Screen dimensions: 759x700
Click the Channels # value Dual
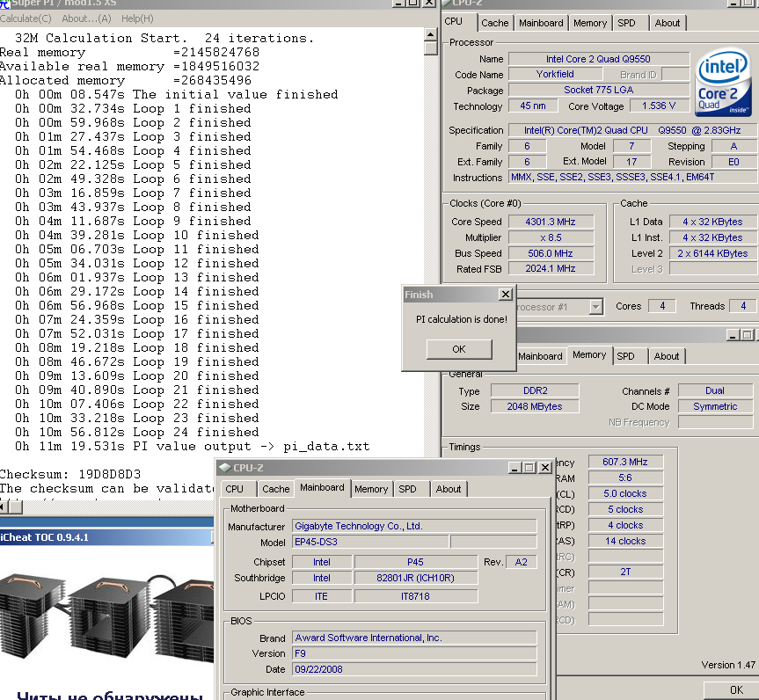pyautogui.click(x=715, y=390)
